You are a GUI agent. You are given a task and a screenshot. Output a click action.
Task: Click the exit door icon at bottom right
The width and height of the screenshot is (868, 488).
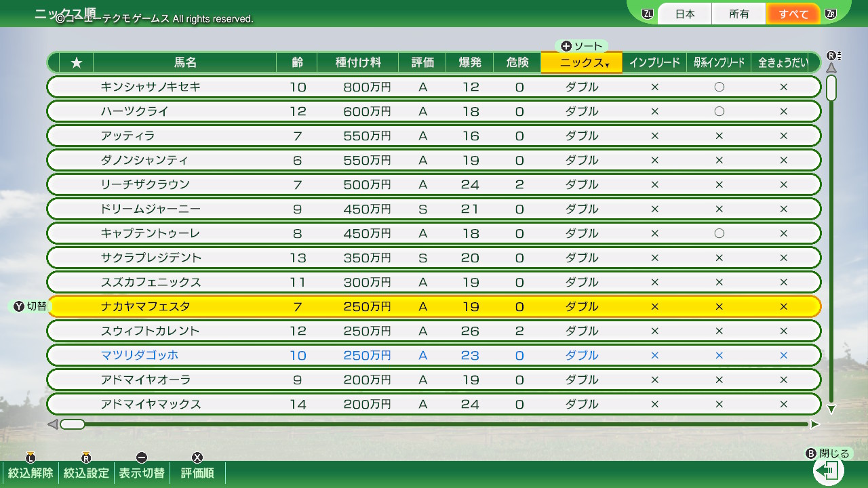[828, 470]
